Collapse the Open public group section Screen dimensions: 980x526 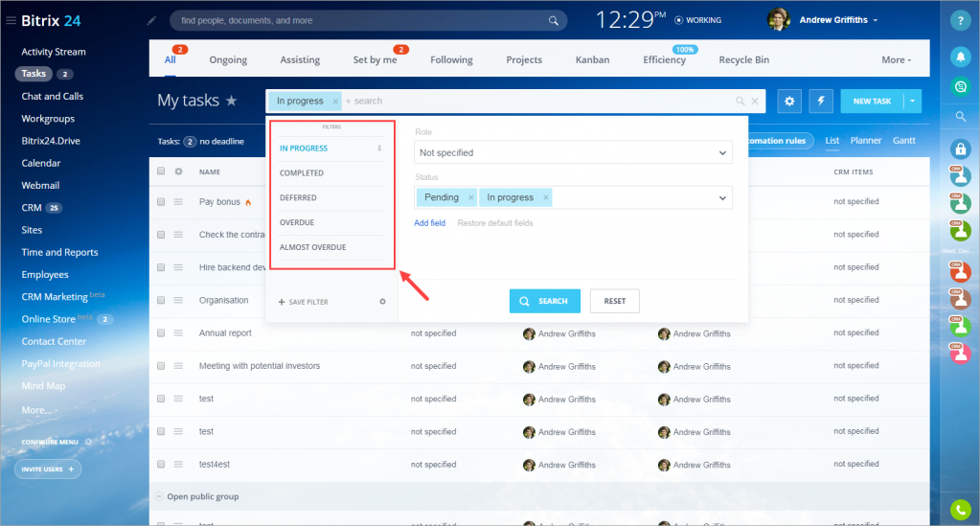pos(159,496)
